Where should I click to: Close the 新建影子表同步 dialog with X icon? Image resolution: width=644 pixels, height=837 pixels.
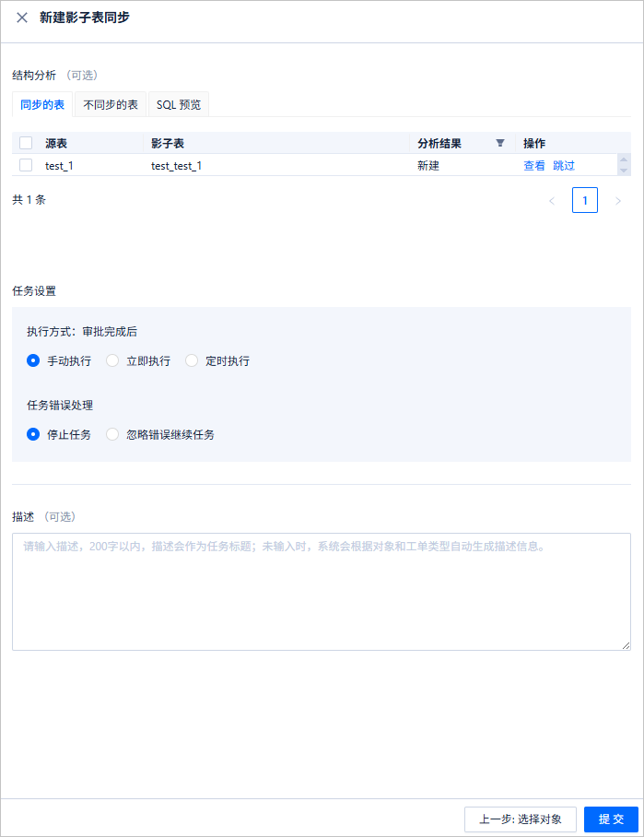pos(22,18)
